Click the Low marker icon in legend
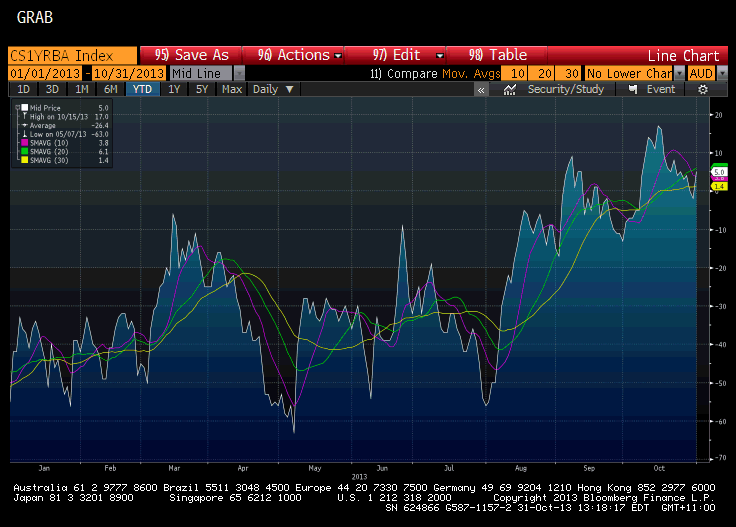The image size is (736, 527). tap(24, 133)
